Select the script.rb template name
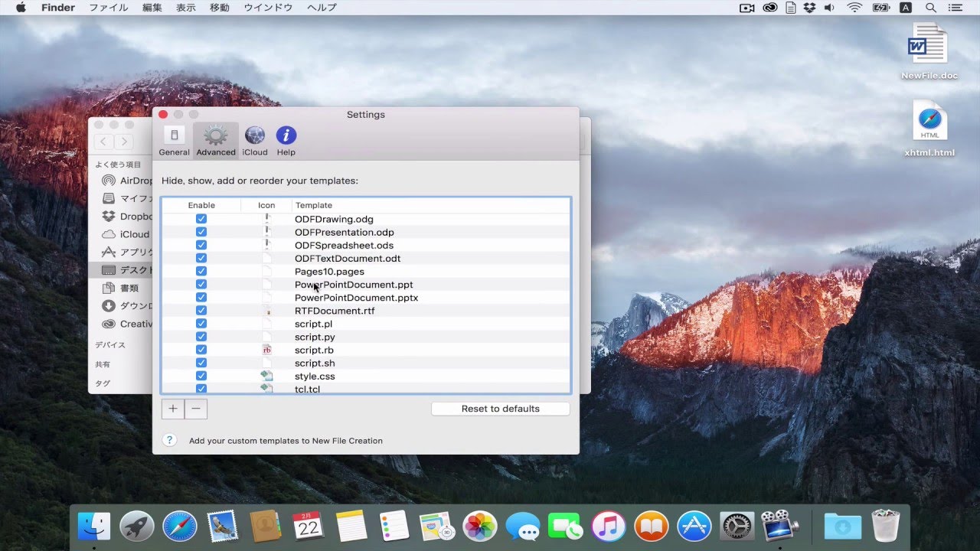This screenshot has height=551, width=980. (314, 350)
